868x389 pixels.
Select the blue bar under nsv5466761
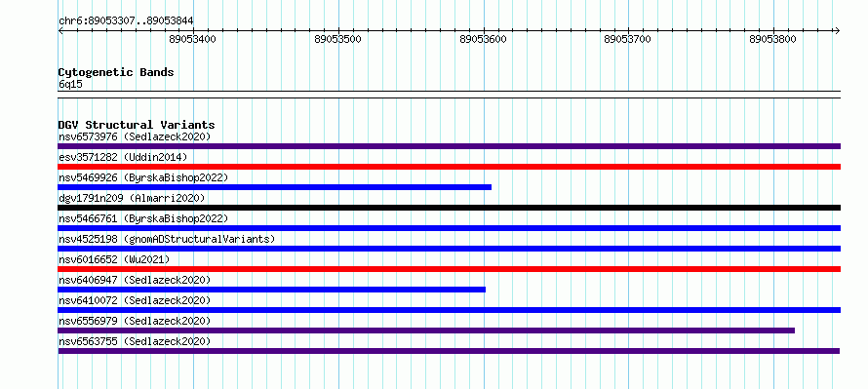449,228
